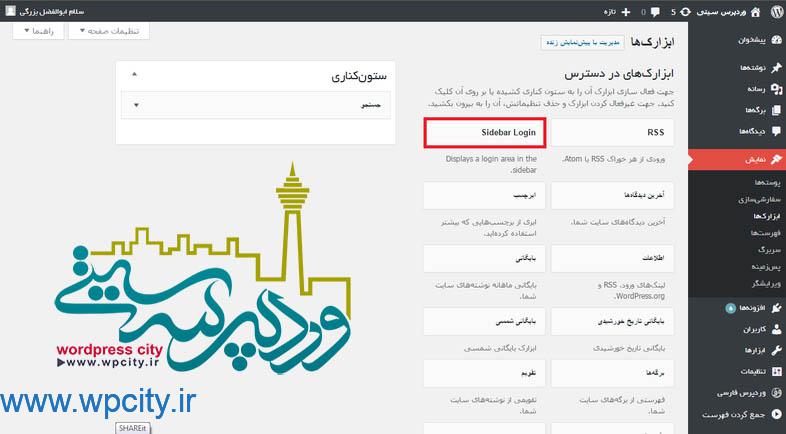Screen dimensions: 786x434
Task: Click the user avatar in the admin bar
Action: click(11, 11)
